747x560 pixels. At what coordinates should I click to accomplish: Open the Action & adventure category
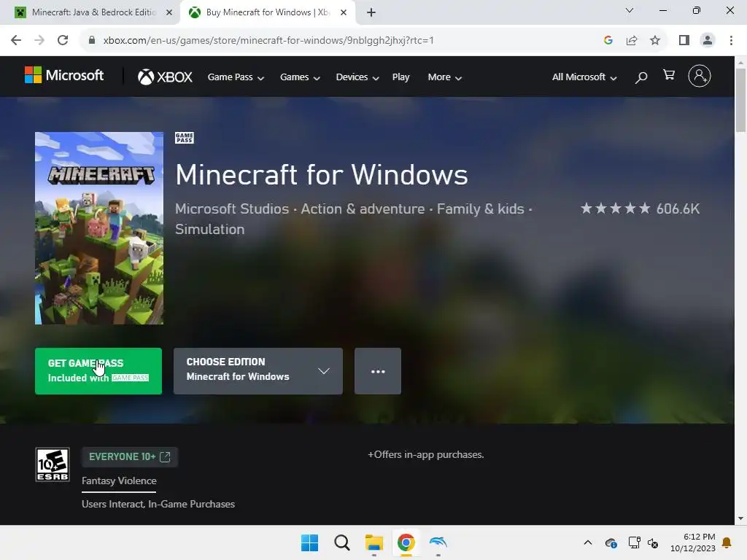363,209
